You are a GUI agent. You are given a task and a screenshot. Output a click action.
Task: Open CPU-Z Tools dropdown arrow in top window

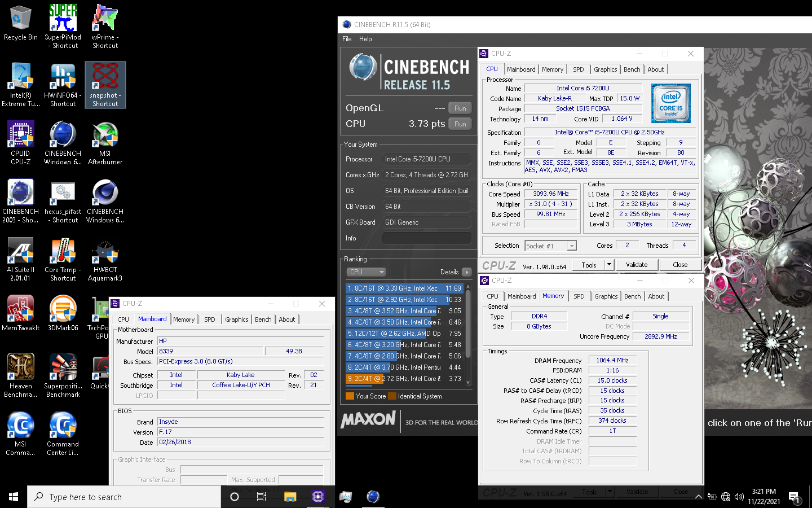(609, 265)
